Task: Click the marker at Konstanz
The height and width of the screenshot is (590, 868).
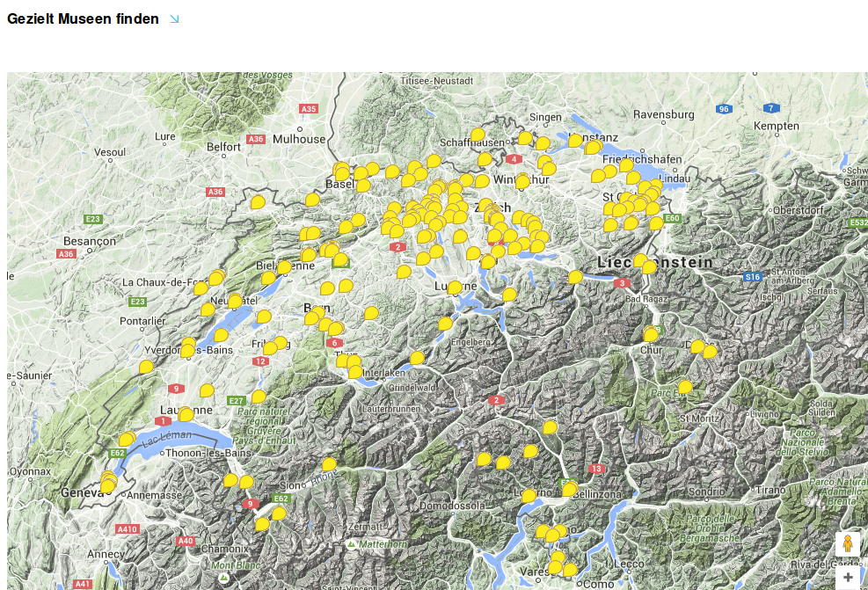Action: pos(575,140)
